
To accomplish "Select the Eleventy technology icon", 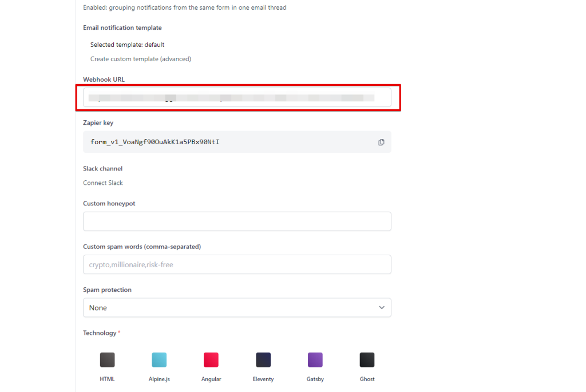I will coord(263,360).
